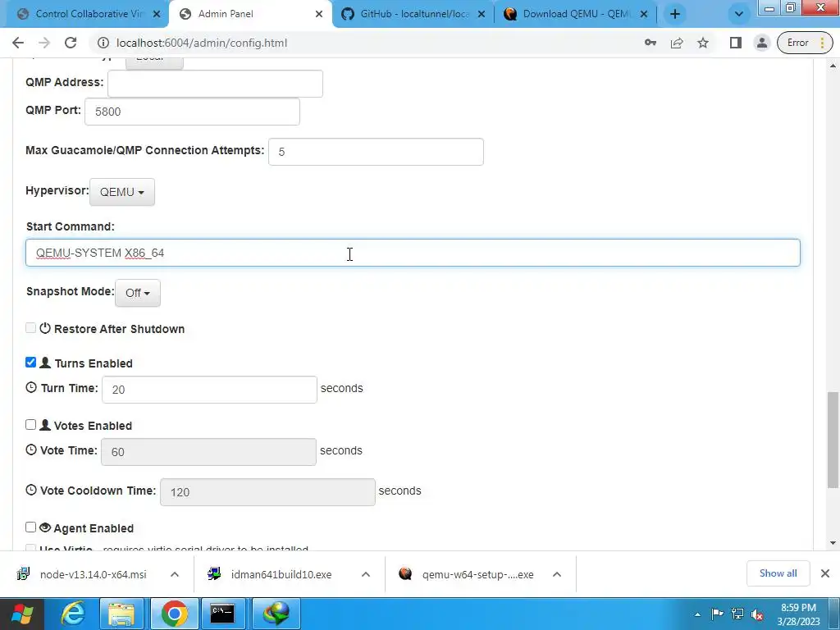Click the scrollbar up arrow

(x=833, y=66)
